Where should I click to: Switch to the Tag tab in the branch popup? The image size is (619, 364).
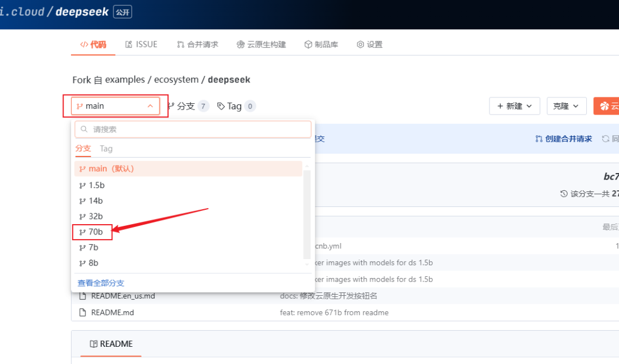(x=107, y=148)
